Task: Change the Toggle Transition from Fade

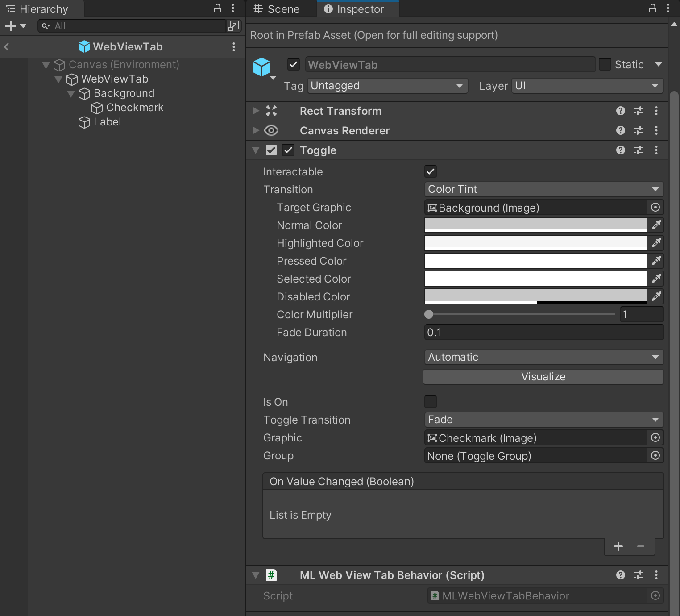Action: (543, 419)
